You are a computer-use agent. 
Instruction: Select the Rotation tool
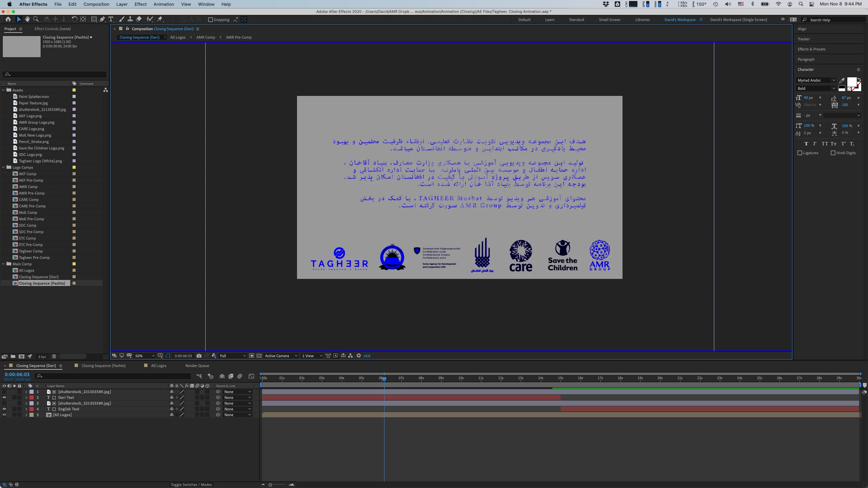pyautogui.click(x=74, y=19)
